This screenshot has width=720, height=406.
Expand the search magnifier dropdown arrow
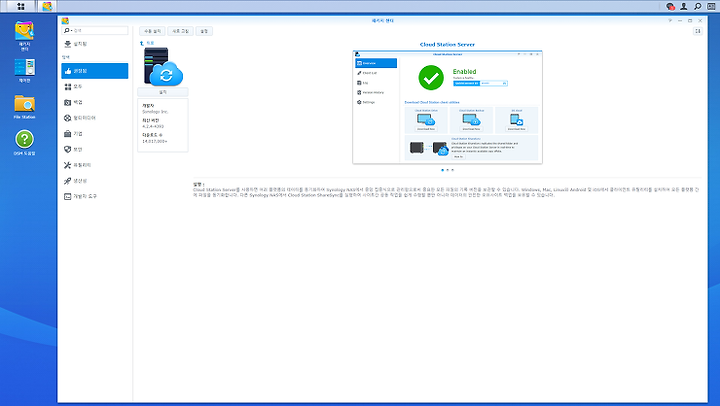click(71, 31)
